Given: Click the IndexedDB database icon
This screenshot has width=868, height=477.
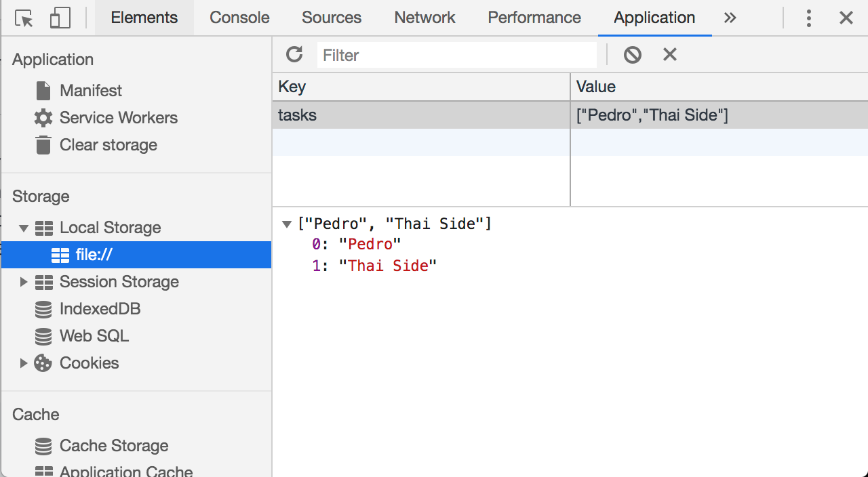Looking at the screenshot, I should pos(43,309).
